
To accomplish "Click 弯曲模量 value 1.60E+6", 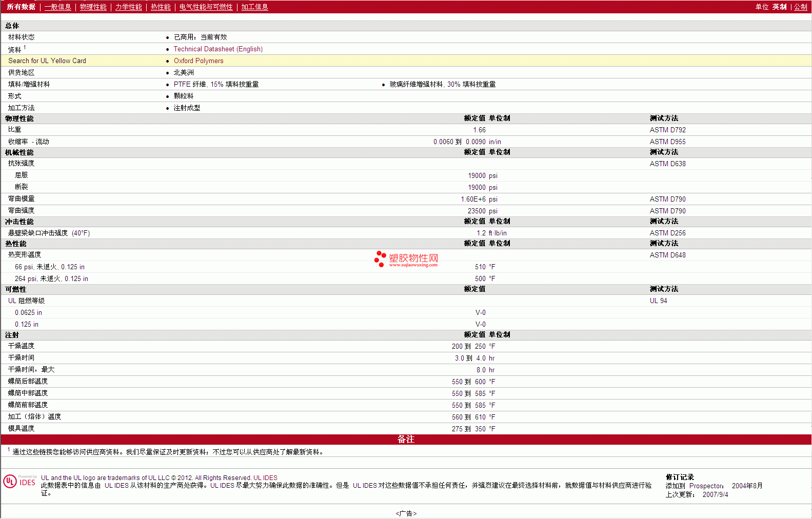I will click(x=473, y=199).
